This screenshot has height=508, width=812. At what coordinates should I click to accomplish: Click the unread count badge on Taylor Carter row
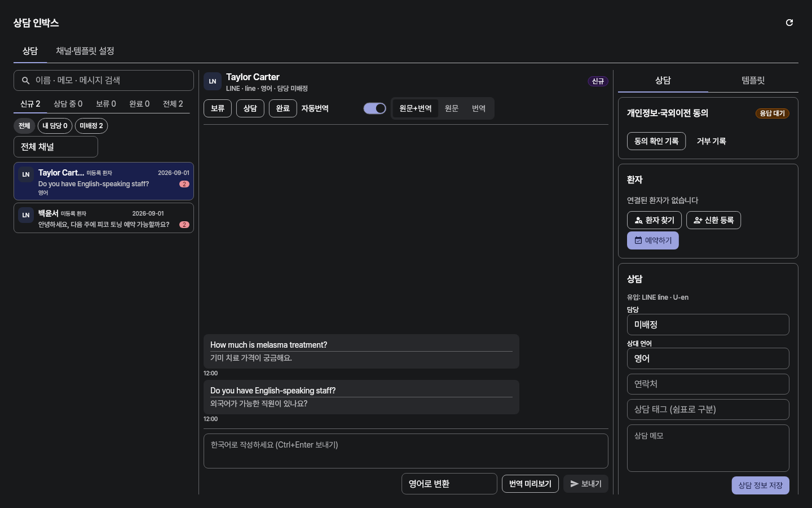point(184,184)
